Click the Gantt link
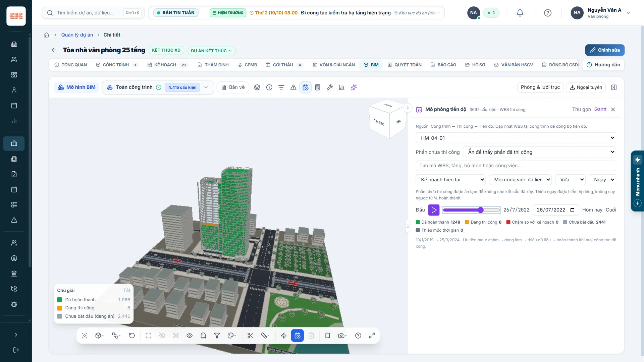 tap(600, 109)
